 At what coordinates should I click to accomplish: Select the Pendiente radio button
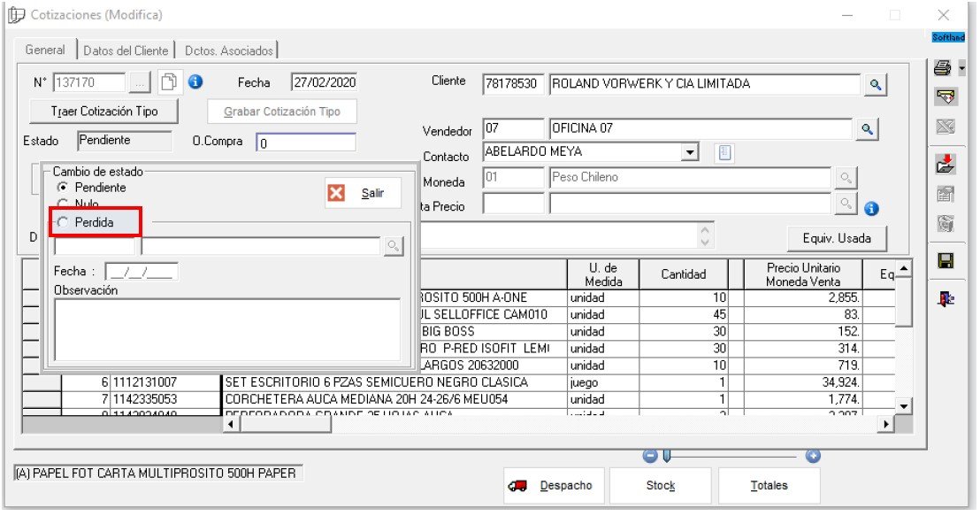[63, 187]
